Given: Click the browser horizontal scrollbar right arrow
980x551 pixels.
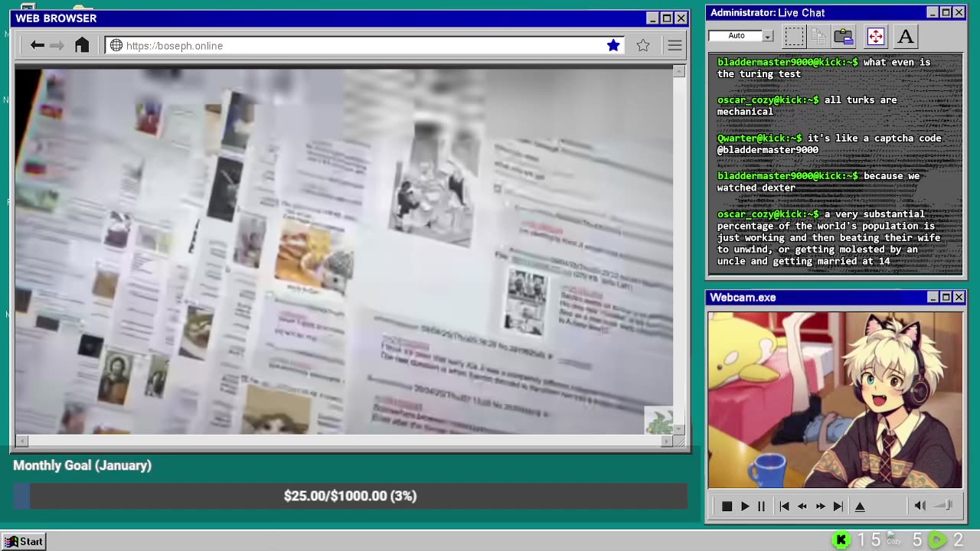Looking at the screenshot, I should (x=667, y=441).
